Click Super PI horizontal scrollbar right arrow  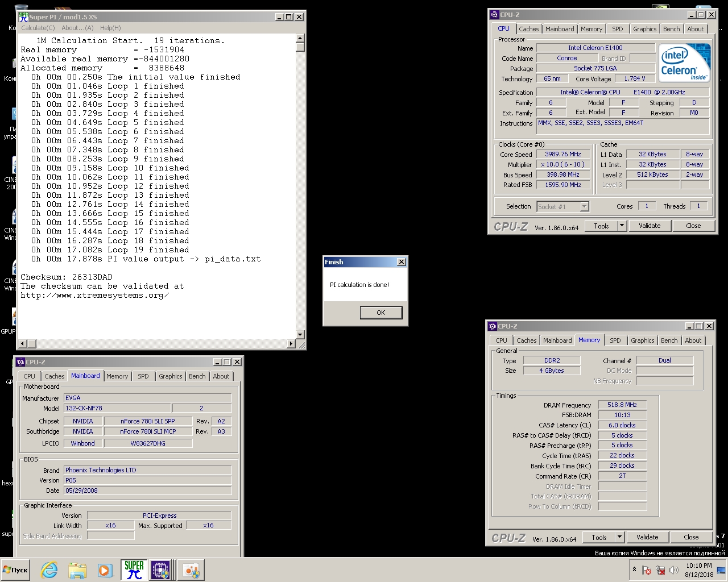291,343
